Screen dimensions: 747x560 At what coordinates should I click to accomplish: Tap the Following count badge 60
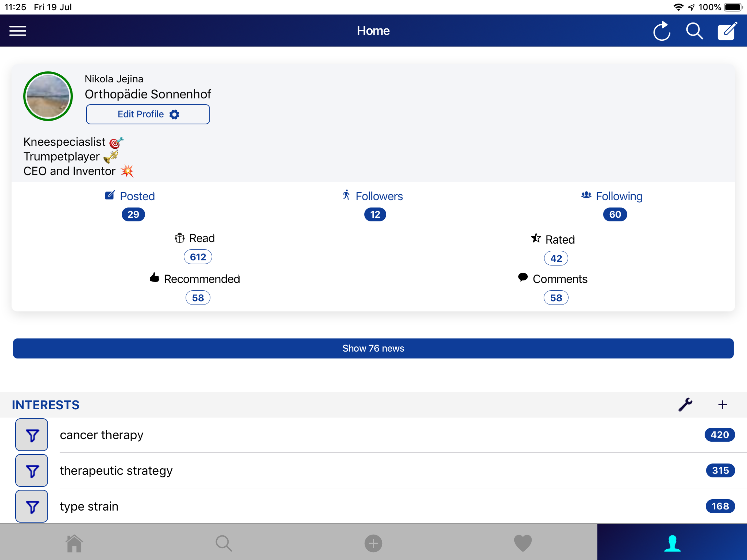click(615, 214)
